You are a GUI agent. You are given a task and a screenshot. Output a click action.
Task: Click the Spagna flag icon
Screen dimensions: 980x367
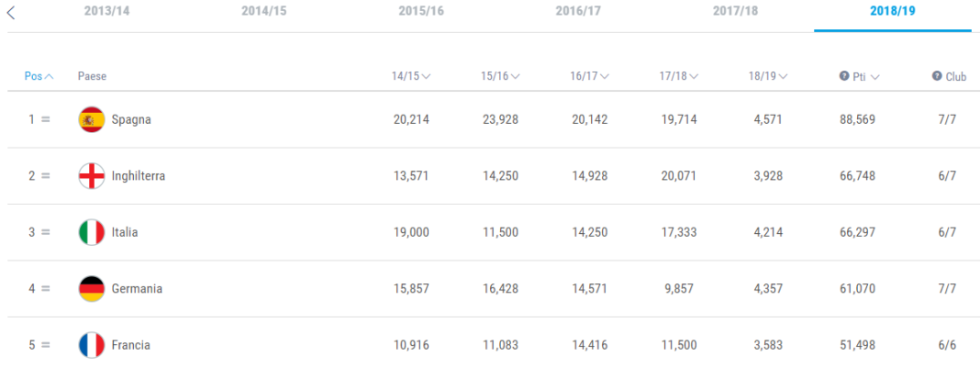(x=91, y=119)
